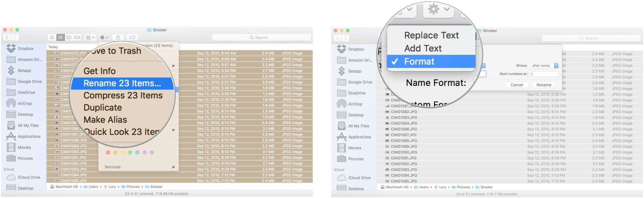Select CIMG1092.JPG row in the right window
Screen dimensions: 644x198
tap(510, 164)
